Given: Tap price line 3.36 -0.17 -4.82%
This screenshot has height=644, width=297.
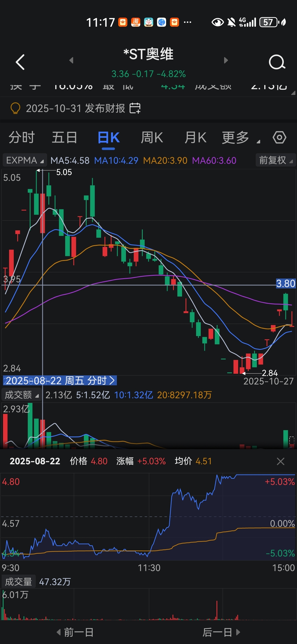Looking at the screenshot, I should point(148,74).
